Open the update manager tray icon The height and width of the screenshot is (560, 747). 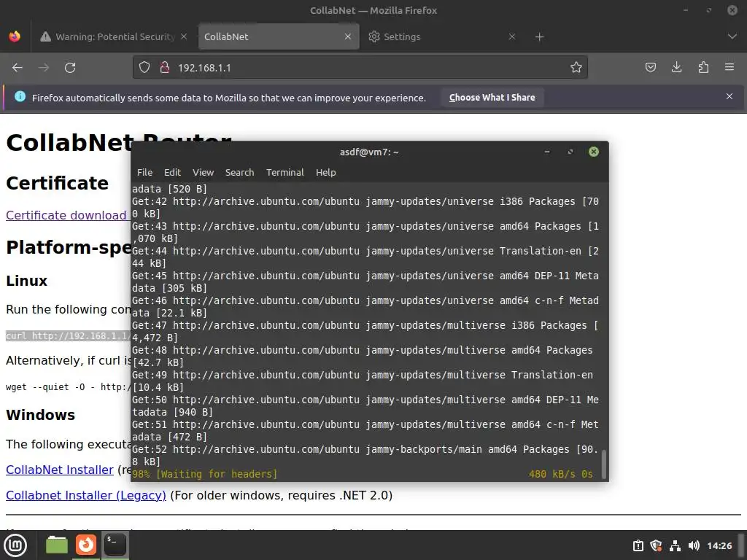click(x=638, y=545)
